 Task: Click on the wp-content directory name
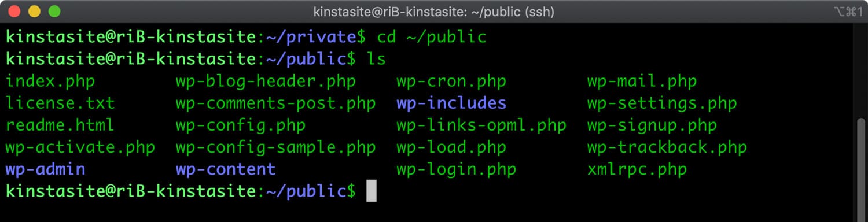(226, 169)
